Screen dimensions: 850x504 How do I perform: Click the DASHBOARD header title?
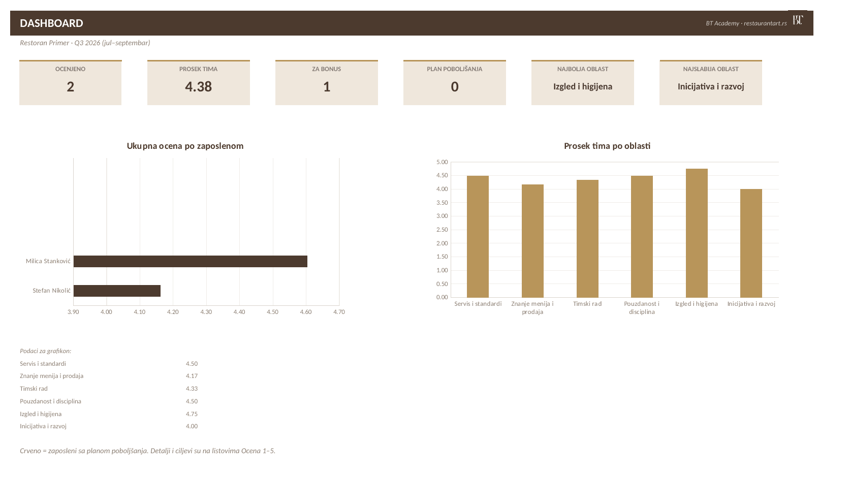click(x=51, y=23)
